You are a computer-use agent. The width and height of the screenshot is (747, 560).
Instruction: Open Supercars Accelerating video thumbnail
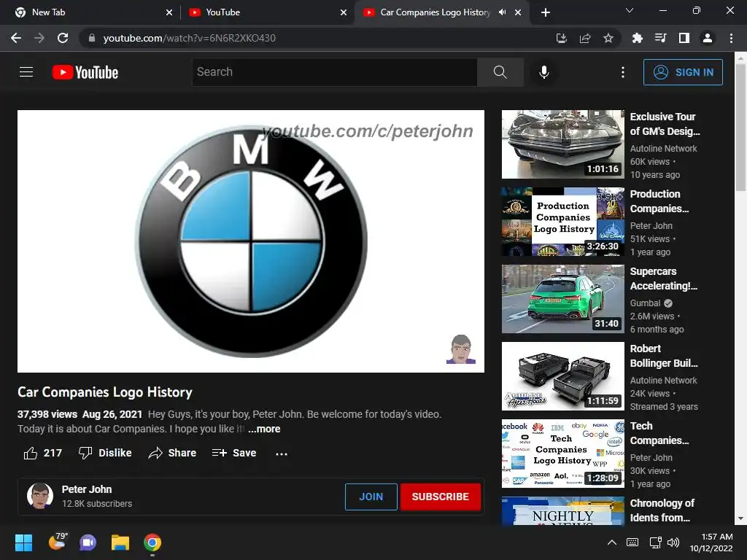coord(562,298)
